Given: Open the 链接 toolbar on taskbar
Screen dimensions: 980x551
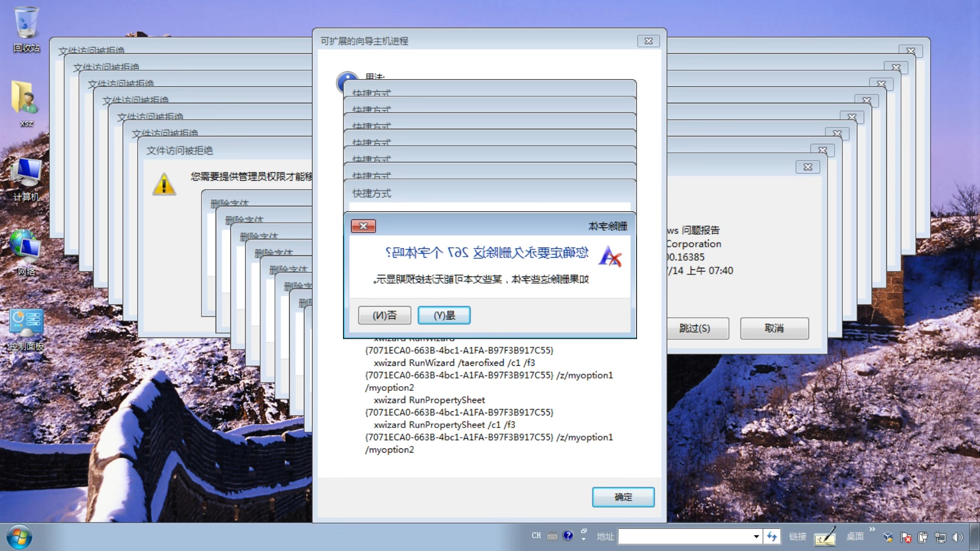Looking at the screenshot, I should point(797,536).
